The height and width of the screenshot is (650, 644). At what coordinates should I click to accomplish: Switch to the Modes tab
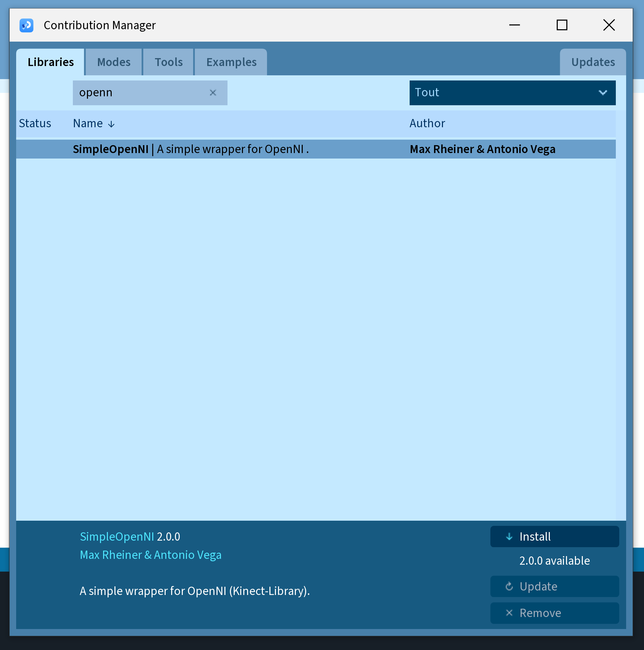[114, 62]
